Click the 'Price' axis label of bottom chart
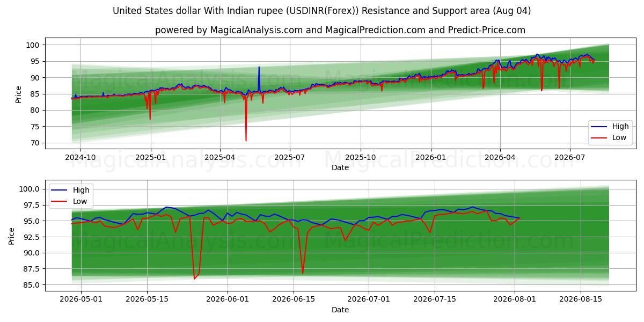644x322 pixels. pos(12,236)
